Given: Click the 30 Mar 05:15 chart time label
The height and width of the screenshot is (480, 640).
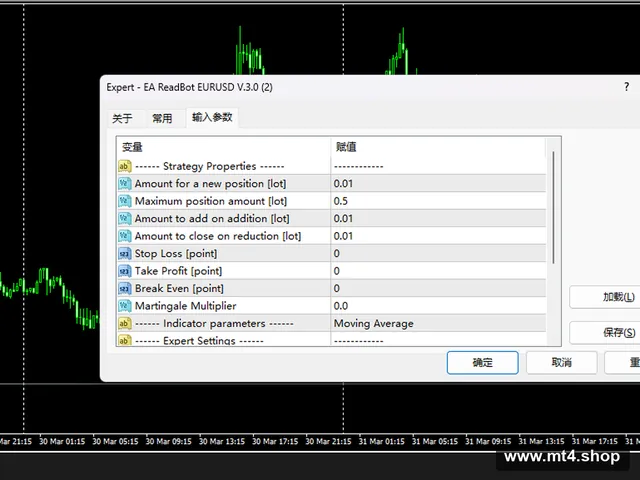Looking at the screenshot, I should (116, 441).
